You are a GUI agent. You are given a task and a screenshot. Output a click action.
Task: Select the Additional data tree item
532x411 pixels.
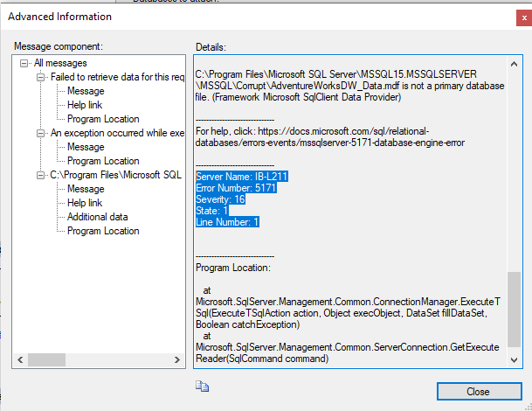[x=97, y=217]
